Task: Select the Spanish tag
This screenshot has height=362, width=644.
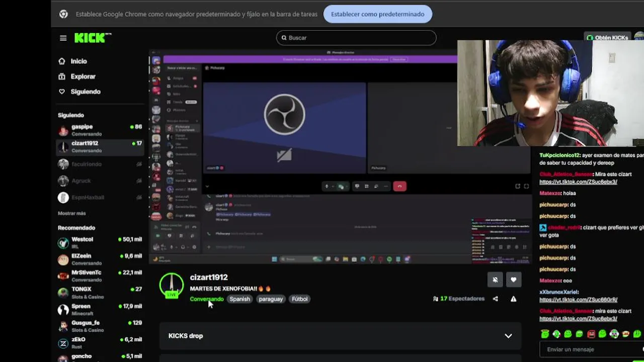Action: point(239,299)
